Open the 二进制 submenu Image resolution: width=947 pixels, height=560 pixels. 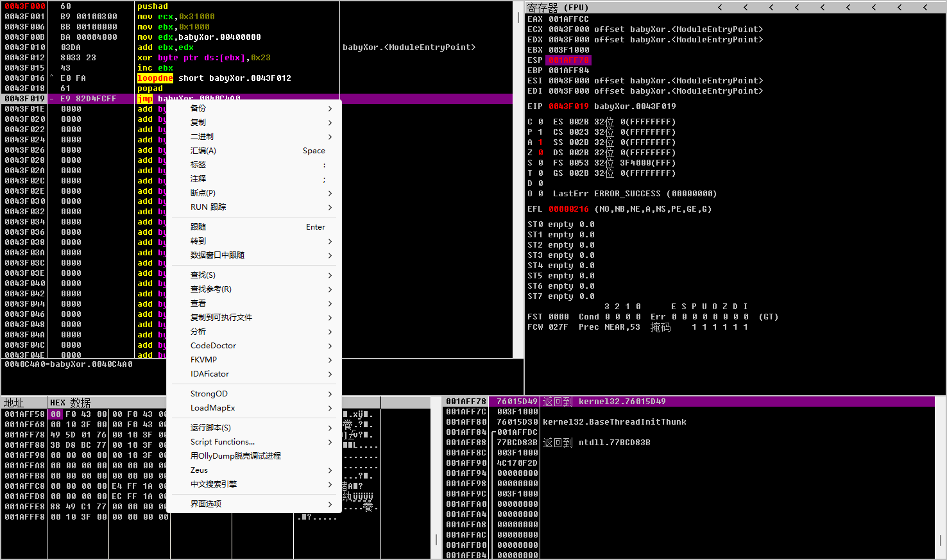pyautogui.click(x=254, y=137)
